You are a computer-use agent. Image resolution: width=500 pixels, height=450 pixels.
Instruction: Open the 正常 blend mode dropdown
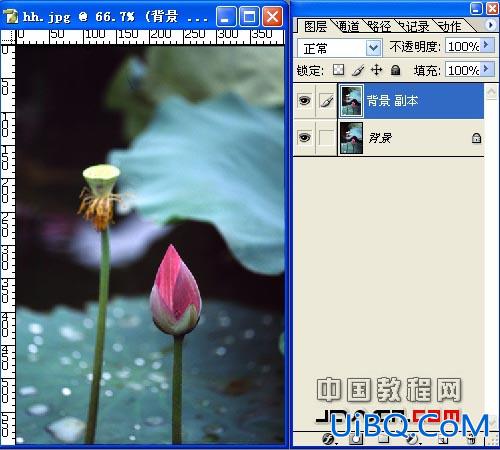(x=374, y=48)
